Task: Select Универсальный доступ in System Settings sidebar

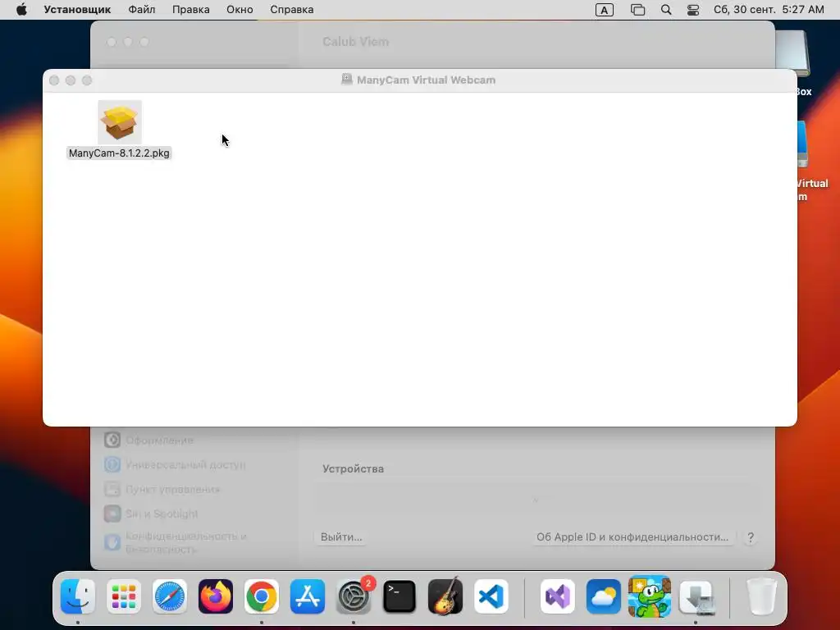Action: (x=175, y=464)
